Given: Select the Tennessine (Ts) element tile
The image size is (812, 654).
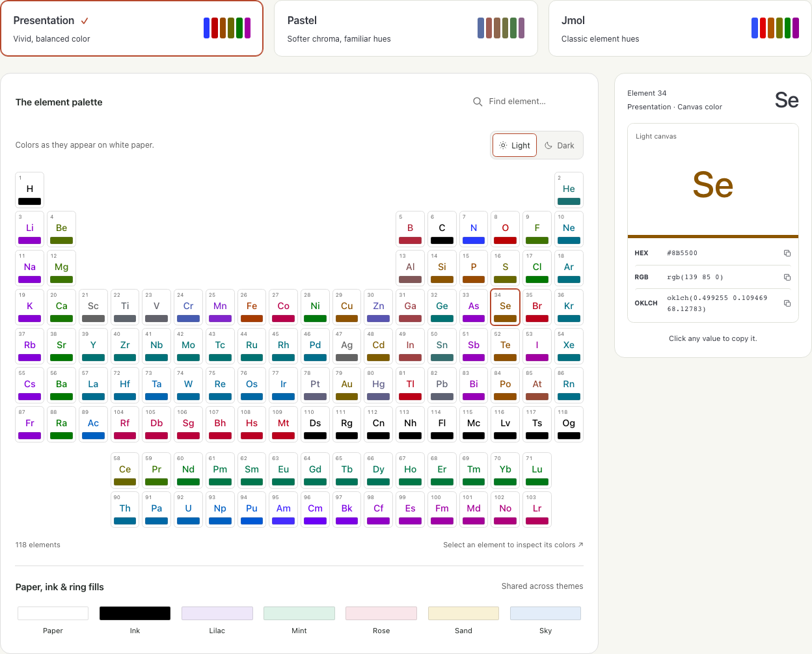Looking at the screenshot, I should point(537,424).
